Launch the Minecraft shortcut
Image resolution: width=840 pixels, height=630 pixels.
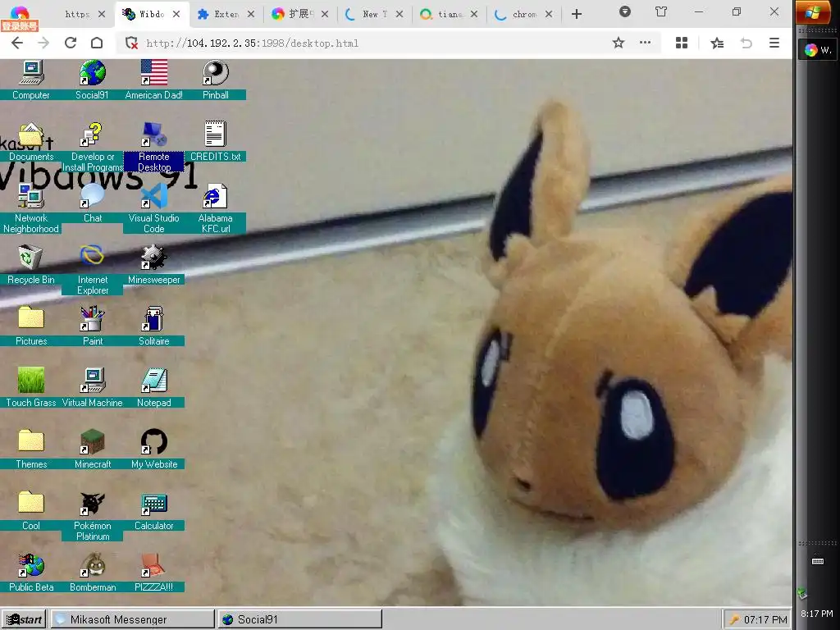click(x=92, y=449)
